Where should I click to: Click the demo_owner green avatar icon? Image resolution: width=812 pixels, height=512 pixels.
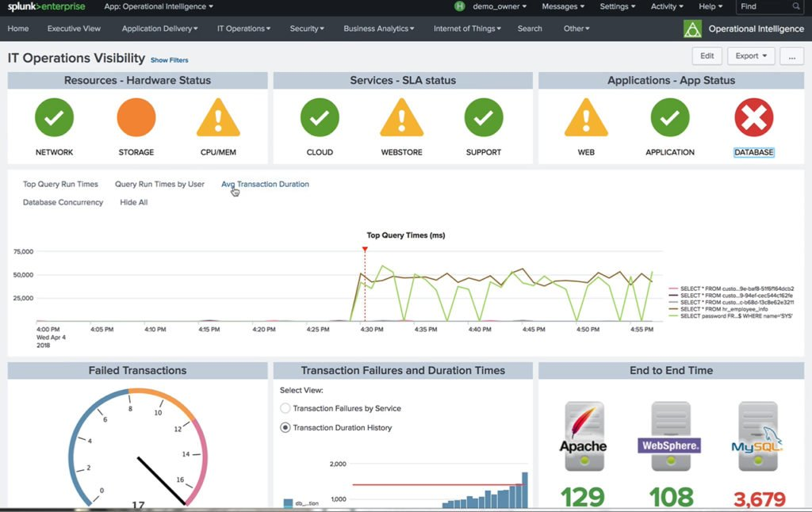[459, 6]
